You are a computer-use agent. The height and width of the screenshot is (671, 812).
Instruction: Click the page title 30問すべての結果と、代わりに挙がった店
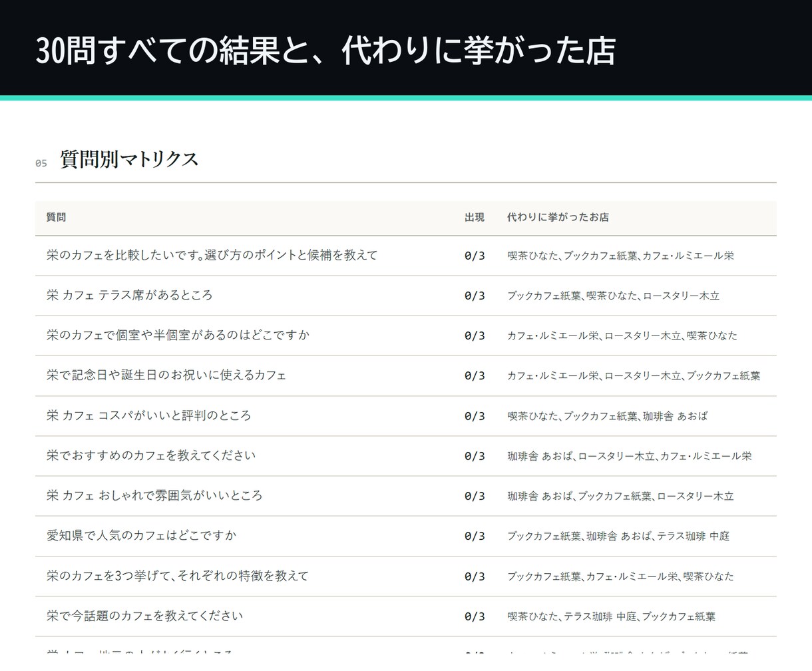pos(325,51)
